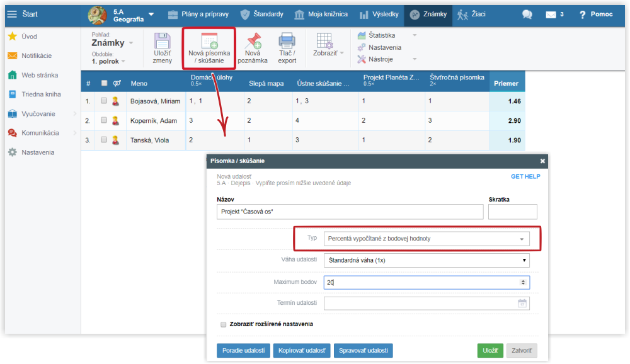Click into the Skratka input field
Image resolution: width=630 pixels, height=364 pixels.
pyautogui.click(x=512, y=212)
